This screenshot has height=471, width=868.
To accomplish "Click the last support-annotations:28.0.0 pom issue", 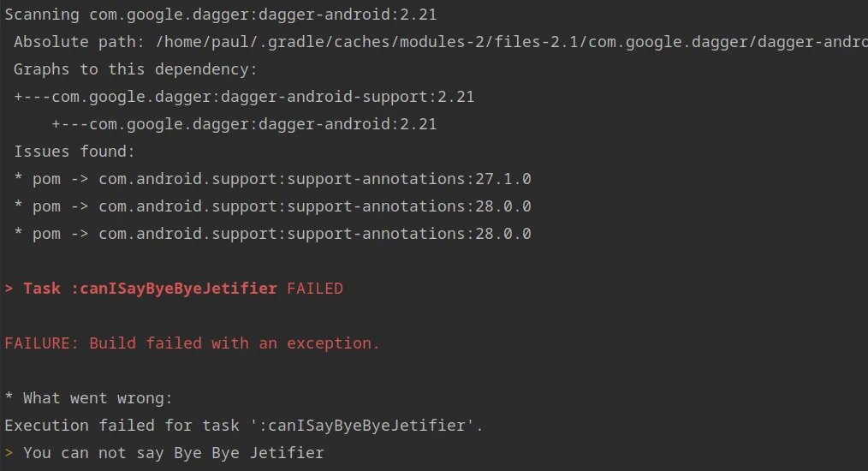I will point(314,234).
